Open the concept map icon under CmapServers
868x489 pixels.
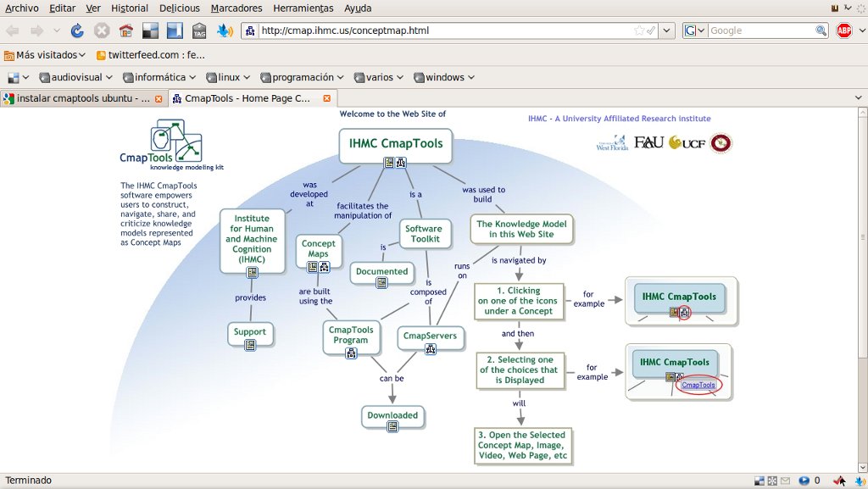pos(430,349)
